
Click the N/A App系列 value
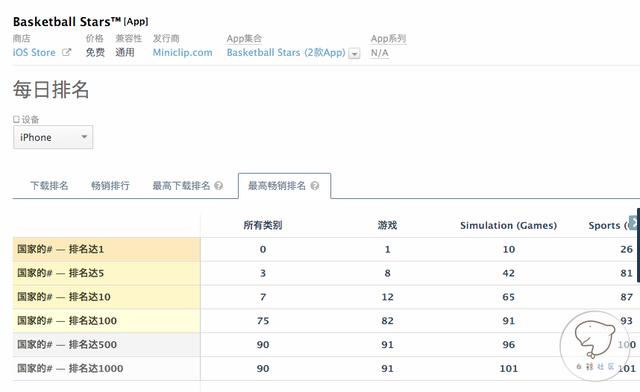[380, 53]
